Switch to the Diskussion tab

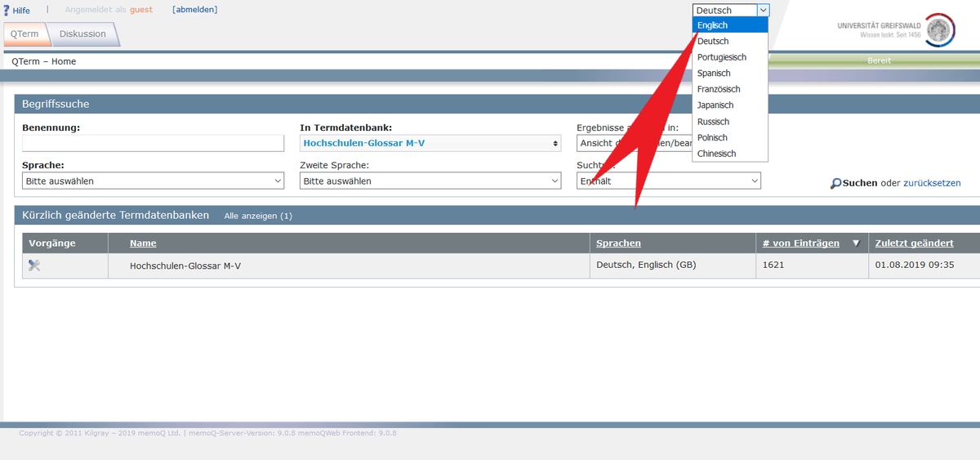(x=82, y=34)
